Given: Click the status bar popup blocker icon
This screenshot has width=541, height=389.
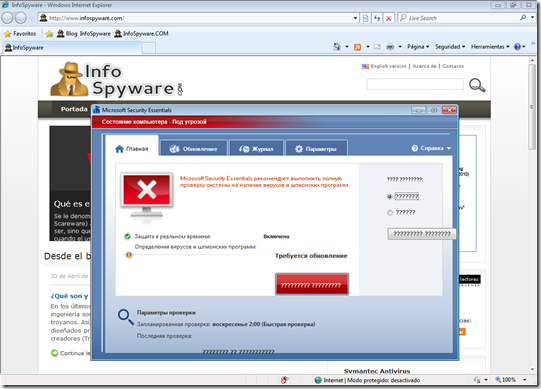Looking at the screenshot, I should [285, 380].
